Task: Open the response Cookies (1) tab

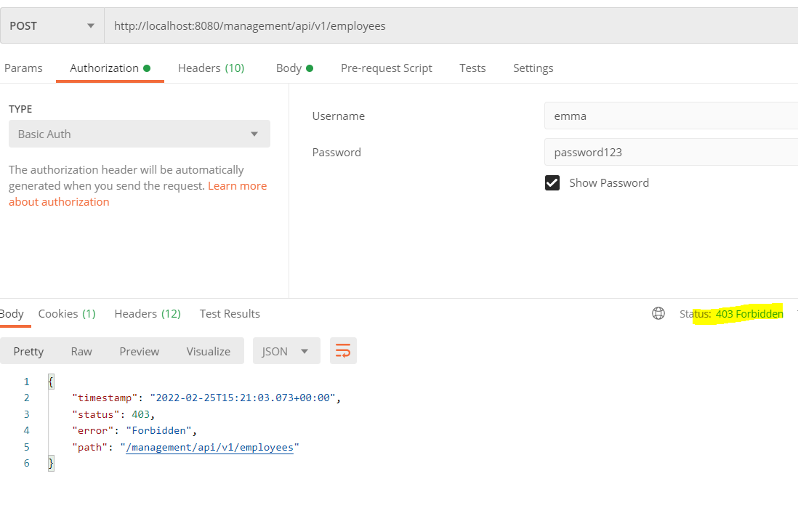Action: pyautogui.click(x=67, y=314)
